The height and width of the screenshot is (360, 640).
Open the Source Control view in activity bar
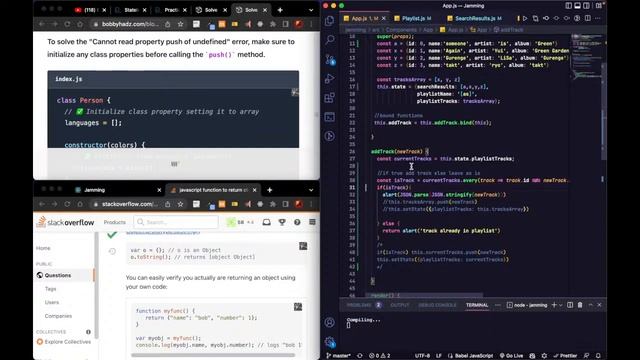click(x=330, y=60)
